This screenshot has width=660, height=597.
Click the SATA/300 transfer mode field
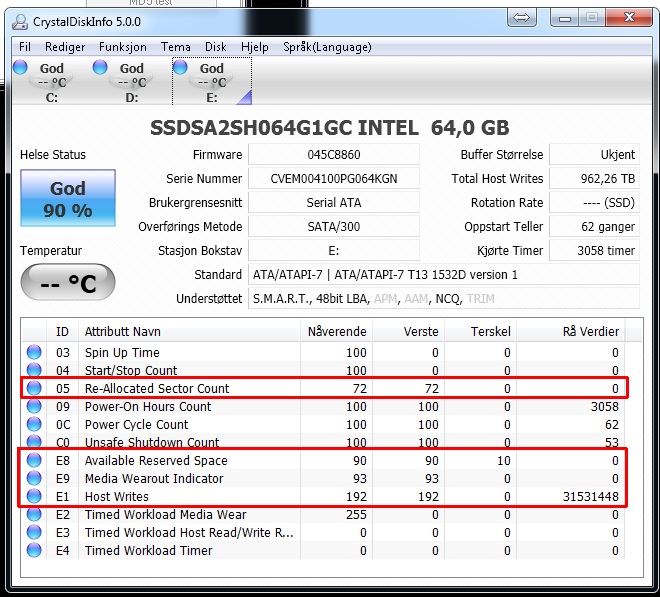334,227
